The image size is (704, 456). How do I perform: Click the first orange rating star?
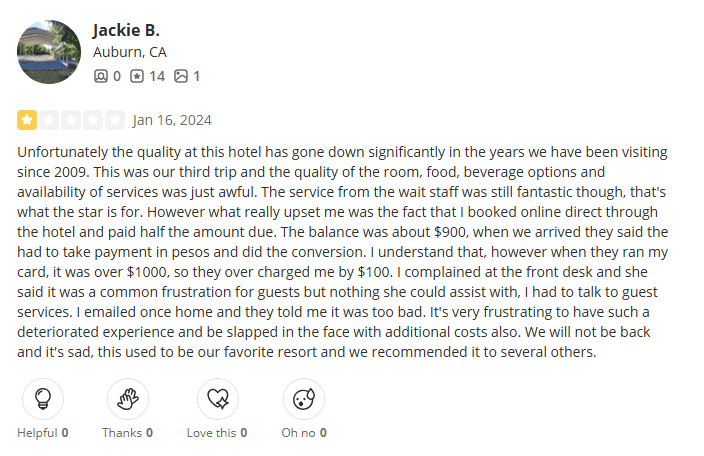pos(27,121)
